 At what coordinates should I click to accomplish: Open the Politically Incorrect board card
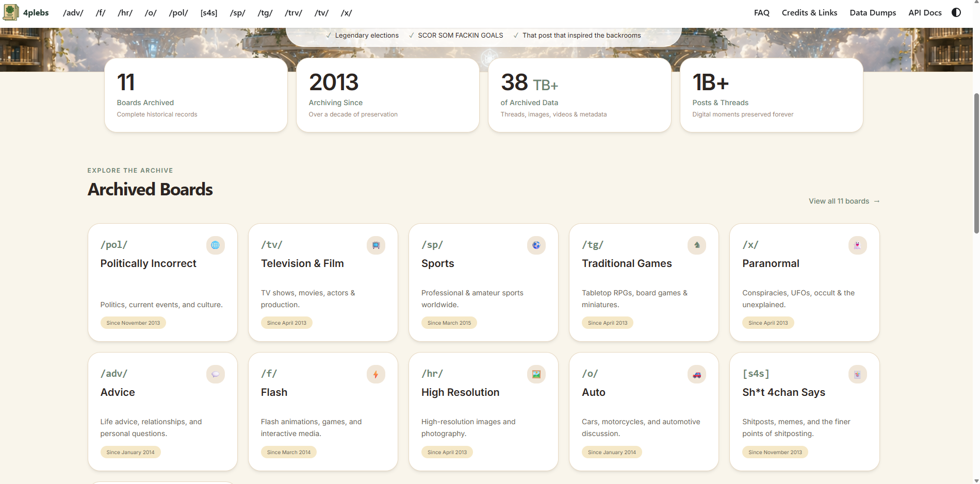coord(162,282)
